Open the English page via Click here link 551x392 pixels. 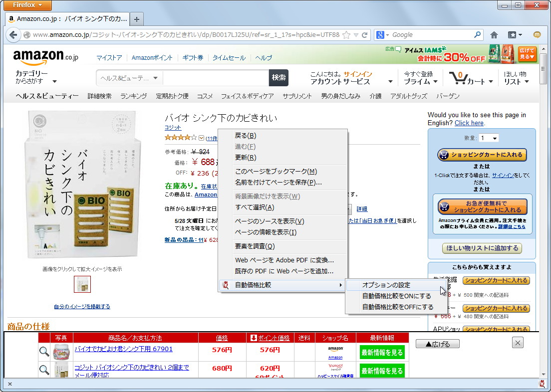[469, 123]
